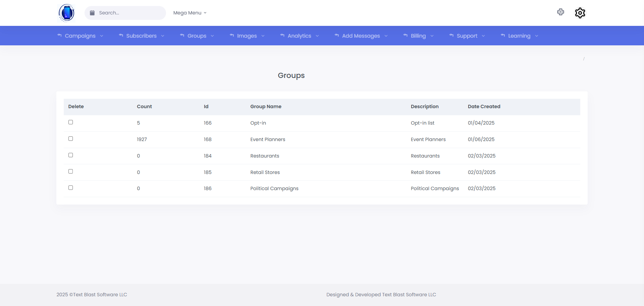The width and height of the screenshot is (644, 306).
Task: Open the Images menu
Action: pyautogui.click(x=247, y=36)
